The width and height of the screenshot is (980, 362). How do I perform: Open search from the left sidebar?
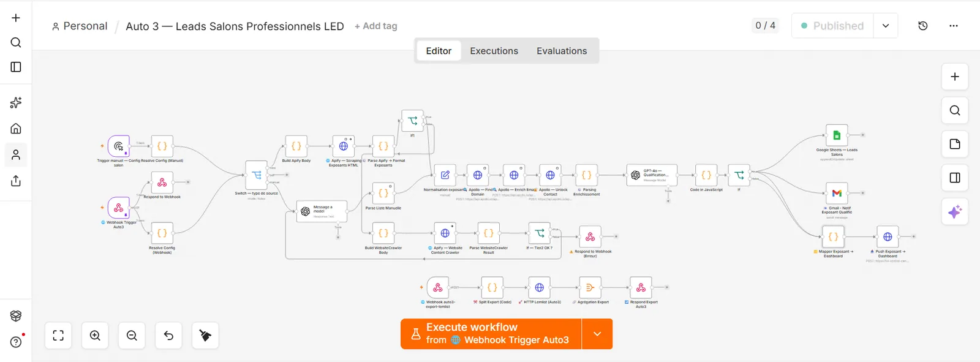tap(16, 42)
